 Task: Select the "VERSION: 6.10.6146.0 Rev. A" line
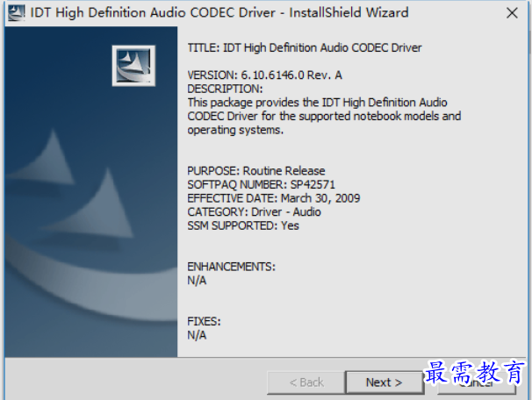point(264,75)
